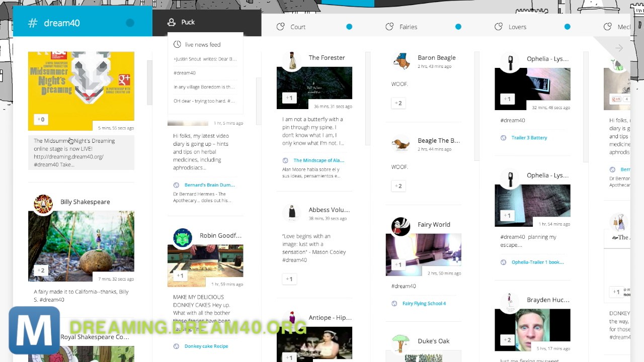Click link icon beside Ophelia-Trailer 1 book
This screenshot has height=362, width=644.
pyautogui.click(x=504, y=262)
